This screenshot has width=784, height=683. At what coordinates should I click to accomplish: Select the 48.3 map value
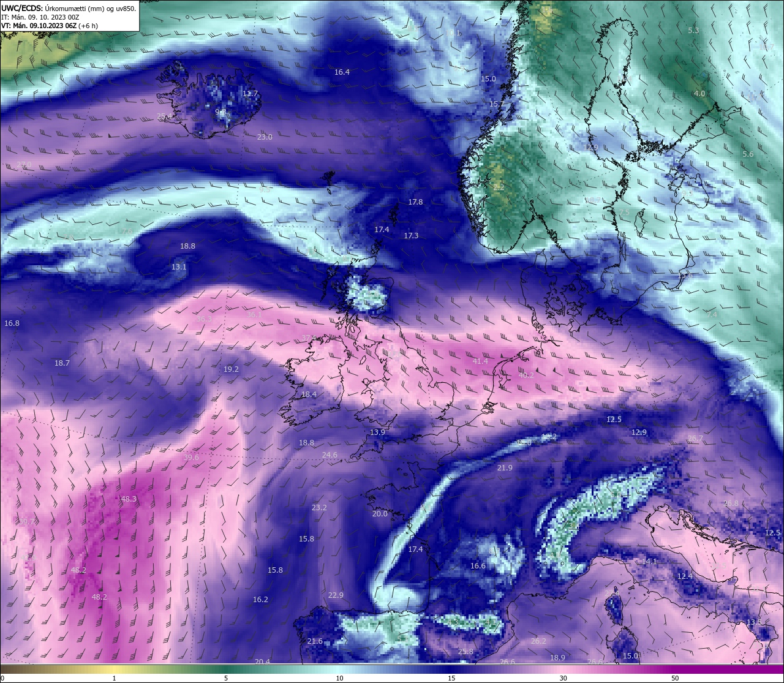129,499
